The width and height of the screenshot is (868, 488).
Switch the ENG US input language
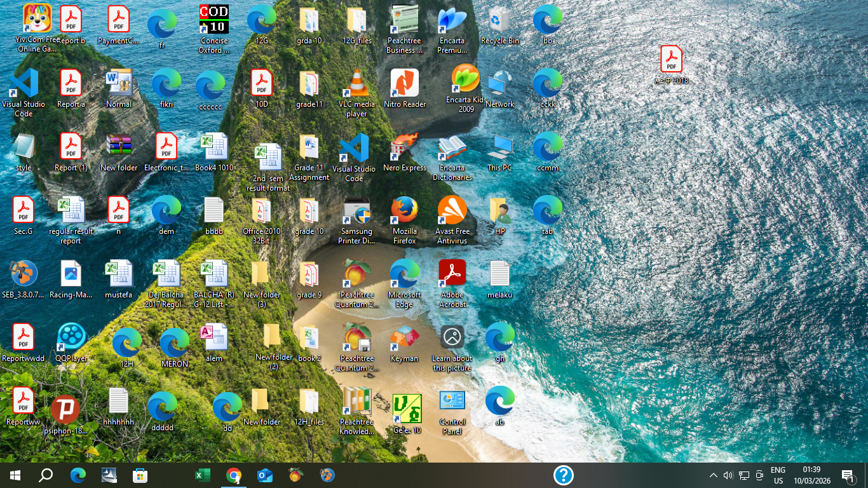[778, 475]
